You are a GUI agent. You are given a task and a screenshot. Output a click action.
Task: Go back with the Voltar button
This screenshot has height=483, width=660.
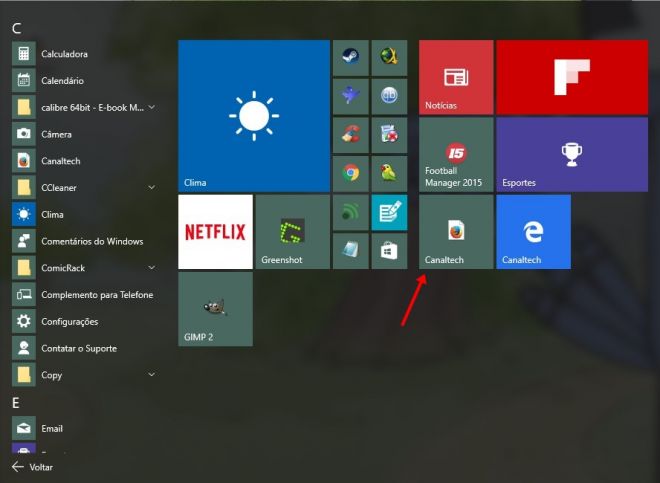32,467
